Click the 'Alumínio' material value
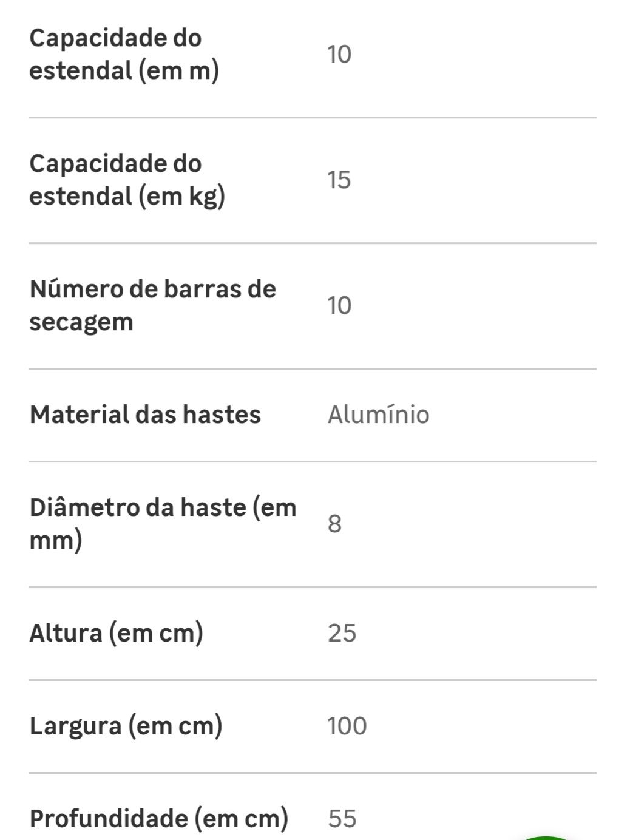The image size is (630, 840). (379, 415)
